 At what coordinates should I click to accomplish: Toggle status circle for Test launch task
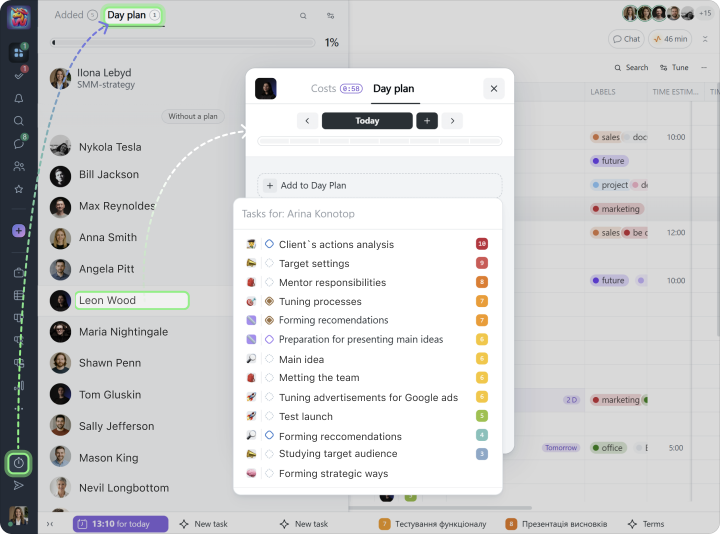269,417
